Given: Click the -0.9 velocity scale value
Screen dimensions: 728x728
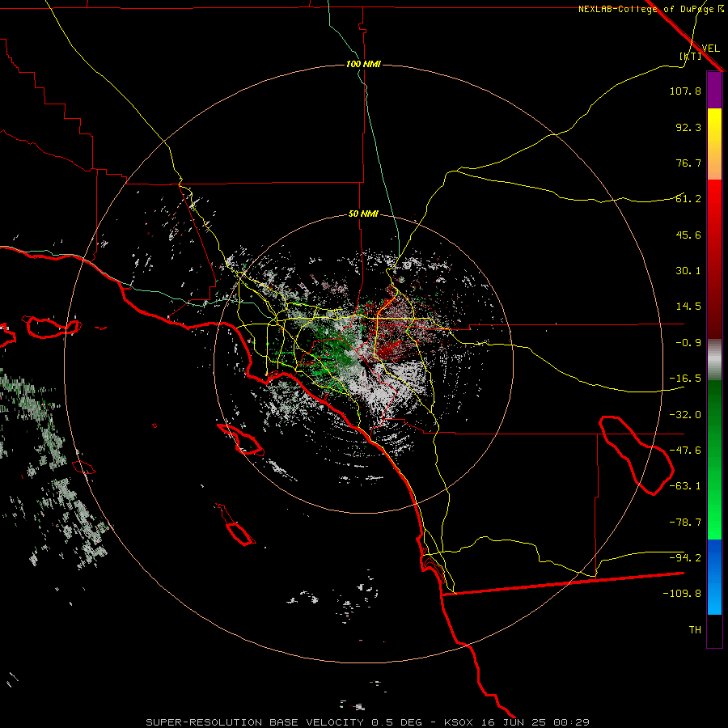Looking at the screenshot, I should [688, 343].
